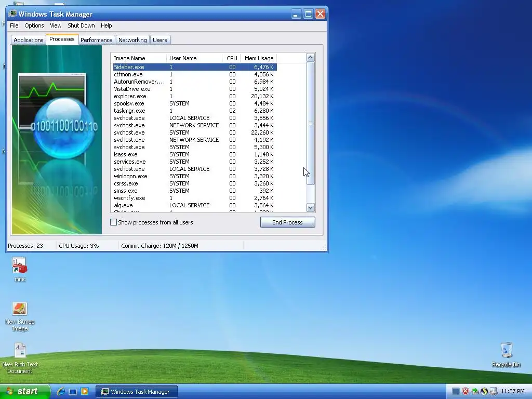Click the network computers tray icon
The image size is (532, 399).
494,391
